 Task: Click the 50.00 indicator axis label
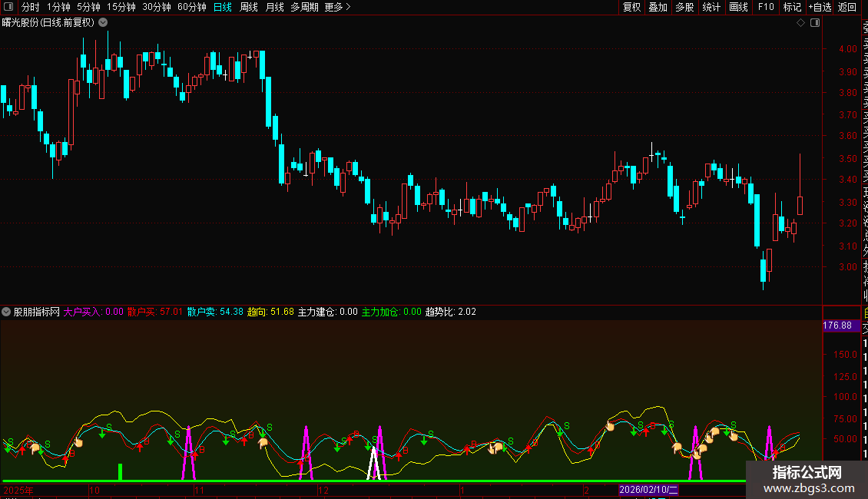[845, 438]
